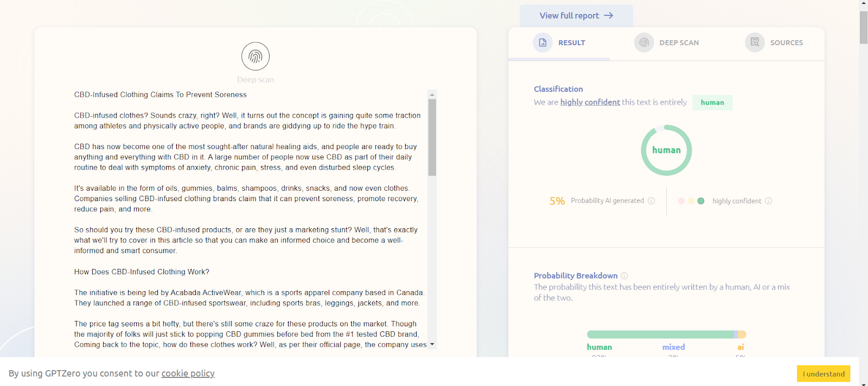This screenshot has height=386, width=868.
Task: Click the subheading 'How Does CBD-Infused Clothing Work?'
Action: tap(142, 272)
